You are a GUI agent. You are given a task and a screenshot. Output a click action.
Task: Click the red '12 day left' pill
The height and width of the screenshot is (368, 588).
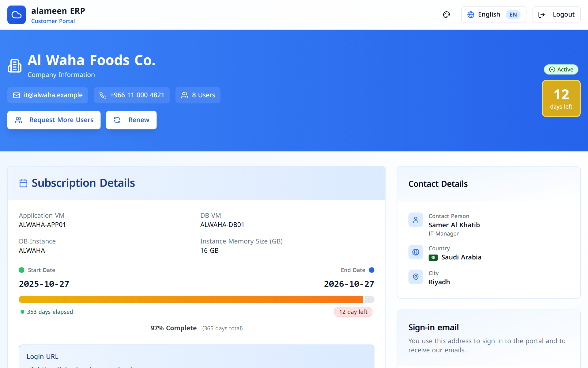coord(353,312)
